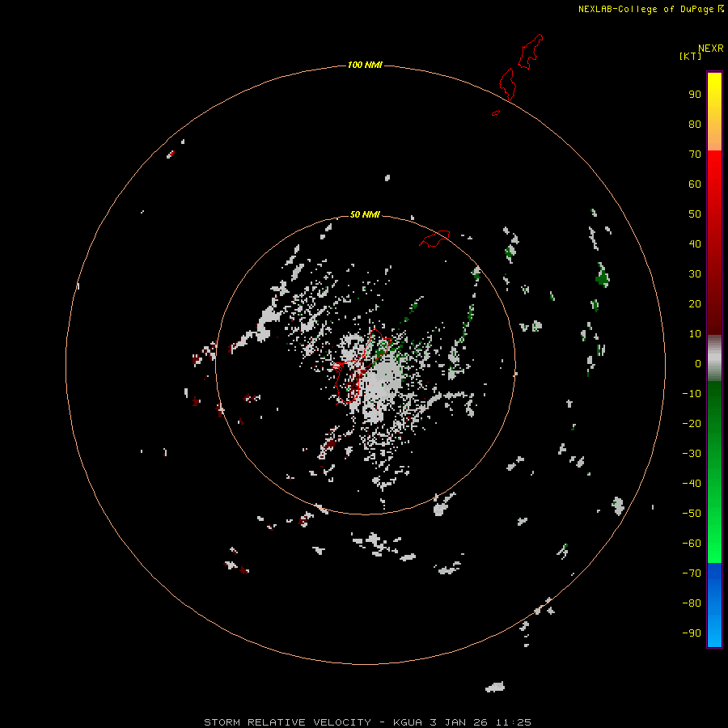Click the 30 value on the velocity scale
Image resolution: width=728 pixels, height=728 pixels.
pyautogui.click(x=695, y=274)
